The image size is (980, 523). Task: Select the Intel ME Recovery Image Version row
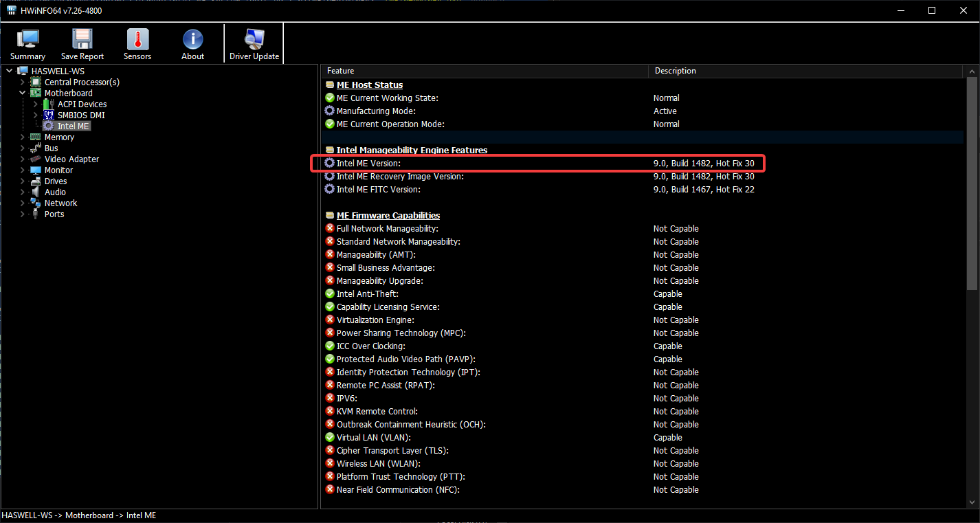tap(643, 176)
